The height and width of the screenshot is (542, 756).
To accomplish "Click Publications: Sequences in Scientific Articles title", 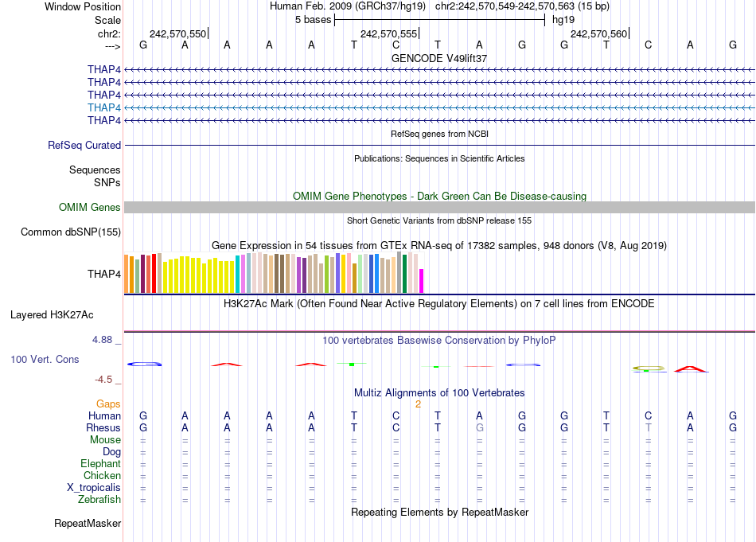I will coord(439,158).
